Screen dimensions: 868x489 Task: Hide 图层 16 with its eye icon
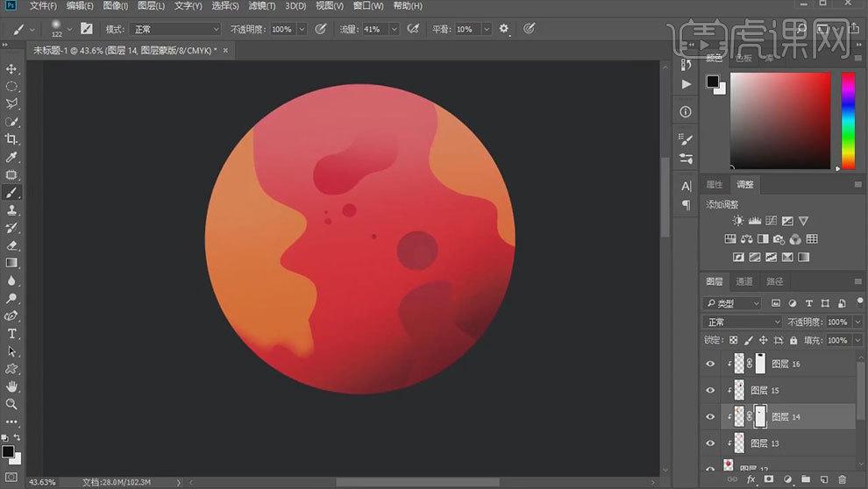[x=710, y=364]
